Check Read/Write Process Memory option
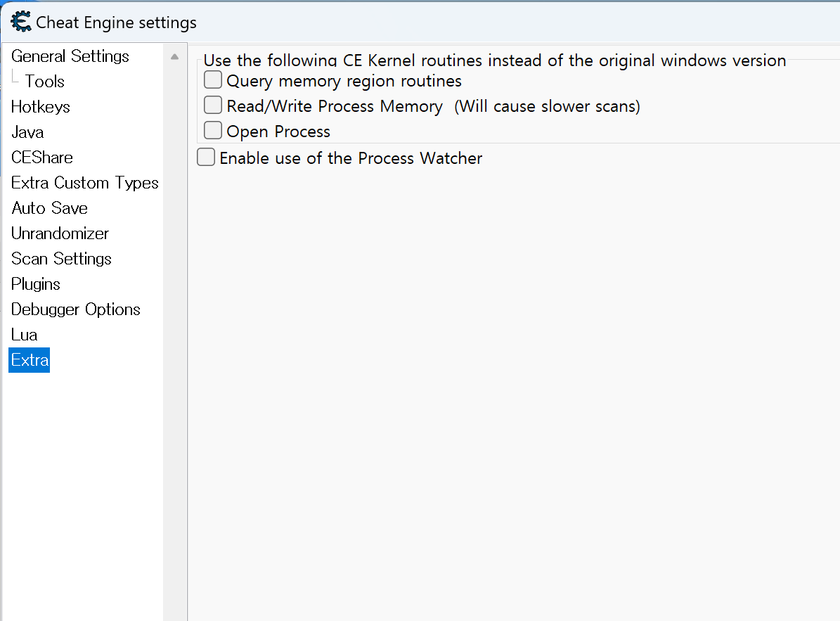 click(213, 105)
